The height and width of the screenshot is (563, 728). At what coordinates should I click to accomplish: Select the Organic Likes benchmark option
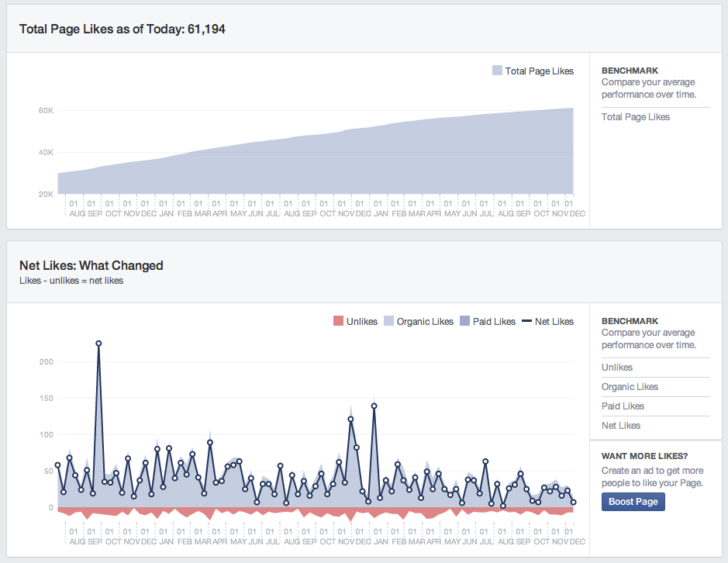tap(630, 387)
